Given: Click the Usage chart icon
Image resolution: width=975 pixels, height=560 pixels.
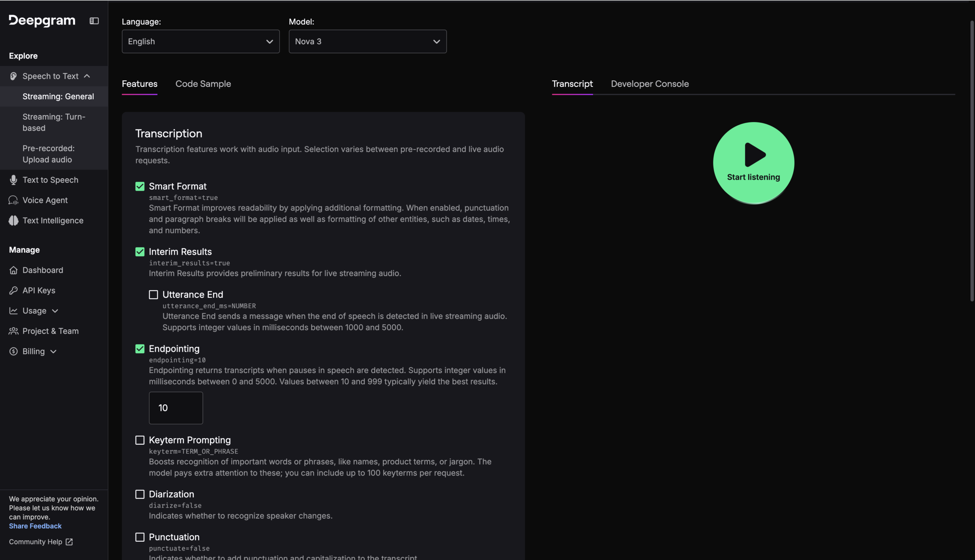Looking at the screenshot, I should coord(13,311).
